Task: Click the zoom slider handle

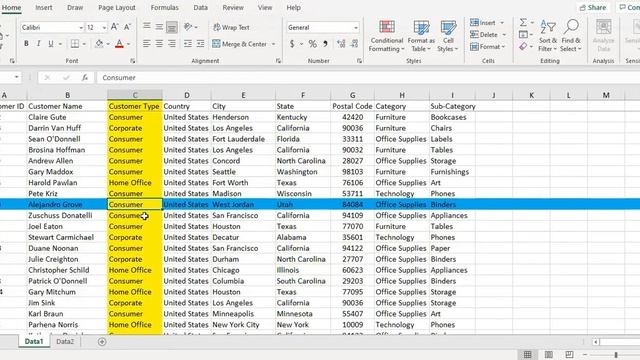Action: pyautogui.click(x=616, y=355)
